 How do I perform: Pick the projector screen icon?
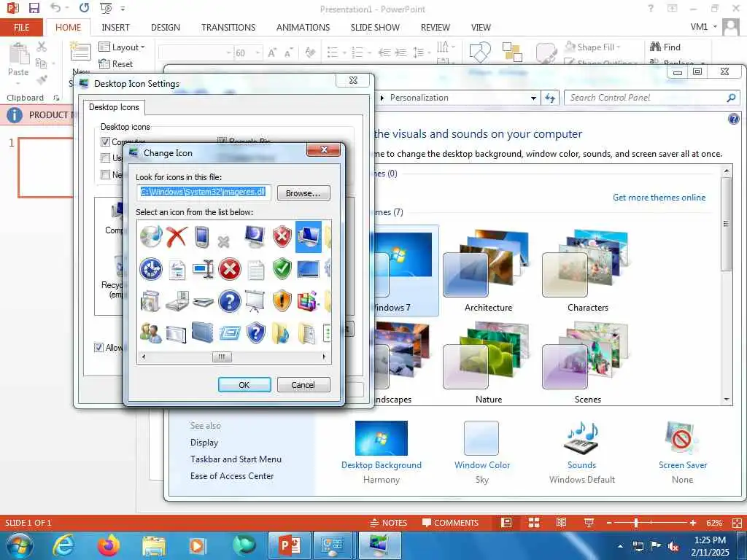point(255,301)
